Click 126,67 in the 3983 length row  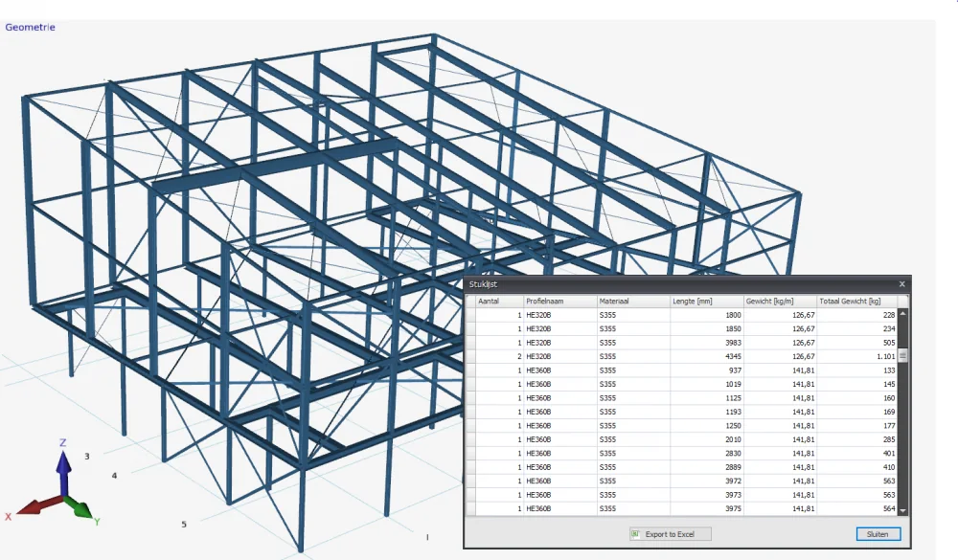(780, 343)
